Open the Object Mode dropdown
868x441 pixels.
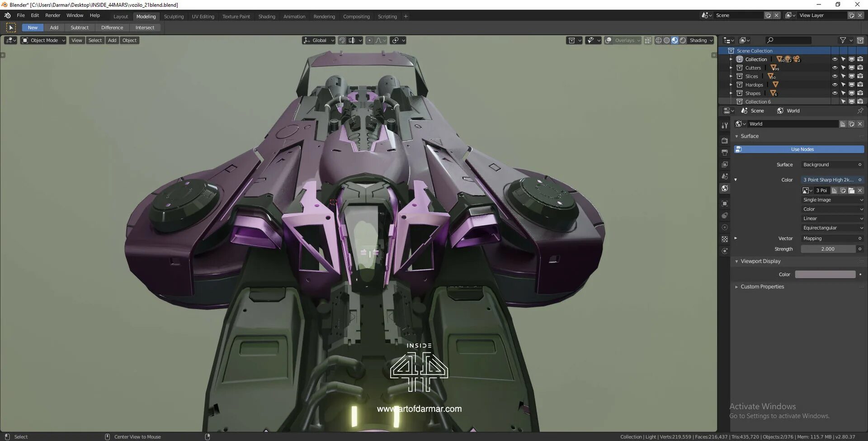(x=43, y=40)
